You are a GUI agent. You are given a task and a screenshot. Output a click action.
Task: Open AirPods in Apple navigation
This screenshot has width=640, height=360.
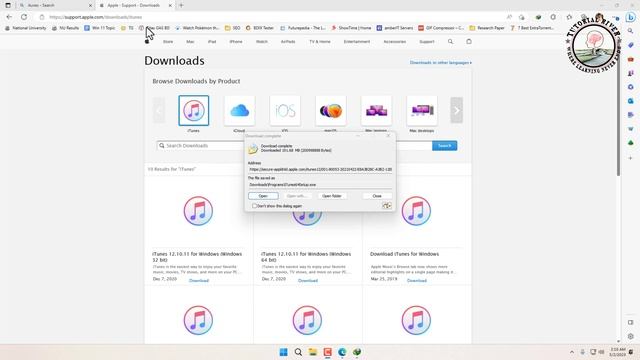288,42
